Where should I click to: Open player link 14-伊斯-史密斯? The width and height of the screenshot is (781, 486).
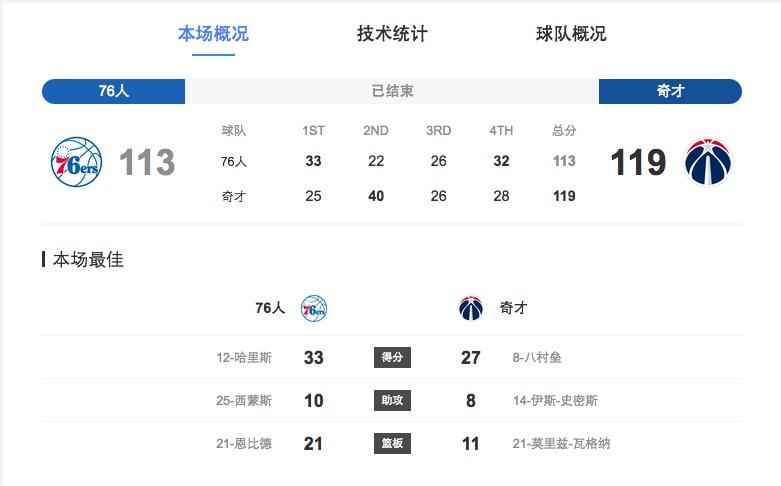554,400
